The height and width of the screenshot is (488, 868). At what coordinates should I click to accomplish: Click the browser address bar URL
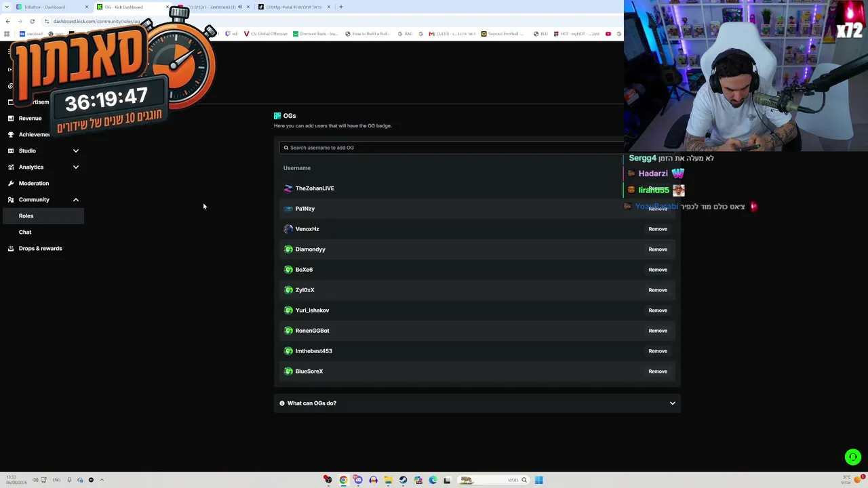97,21
